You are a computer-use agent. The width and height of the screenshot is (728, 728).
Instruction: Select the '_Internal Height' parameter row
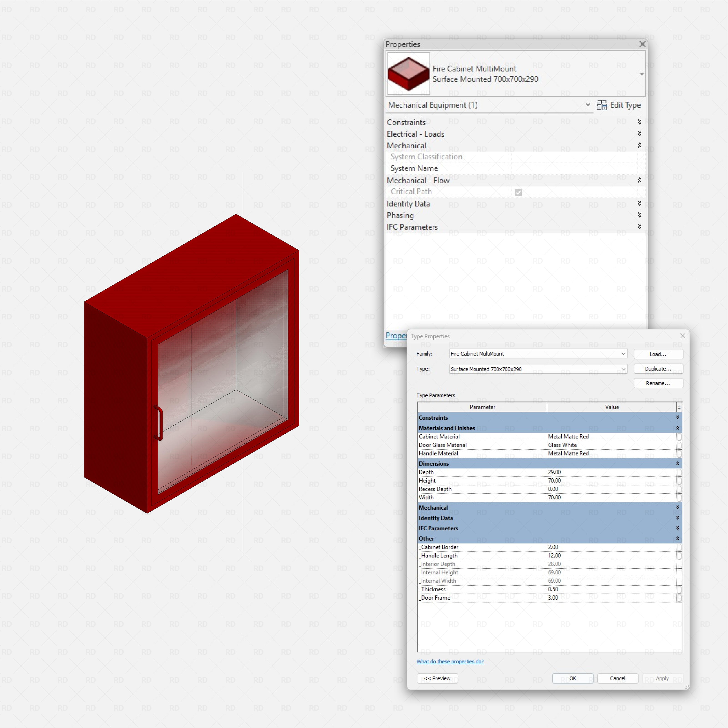[549, 572]
